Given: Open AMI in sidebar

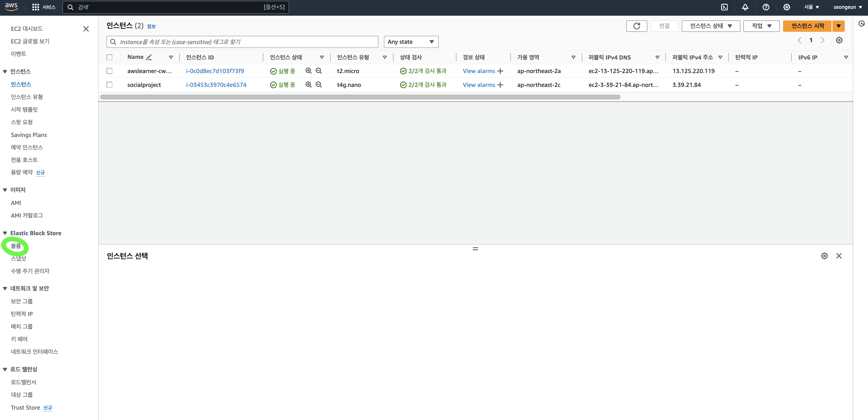Looking at the screenshot, I should [x=16, y=203].
